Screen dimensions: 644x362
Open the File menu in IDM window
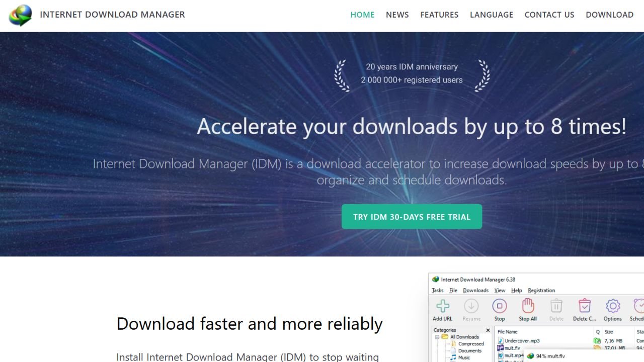pos(453,290)
